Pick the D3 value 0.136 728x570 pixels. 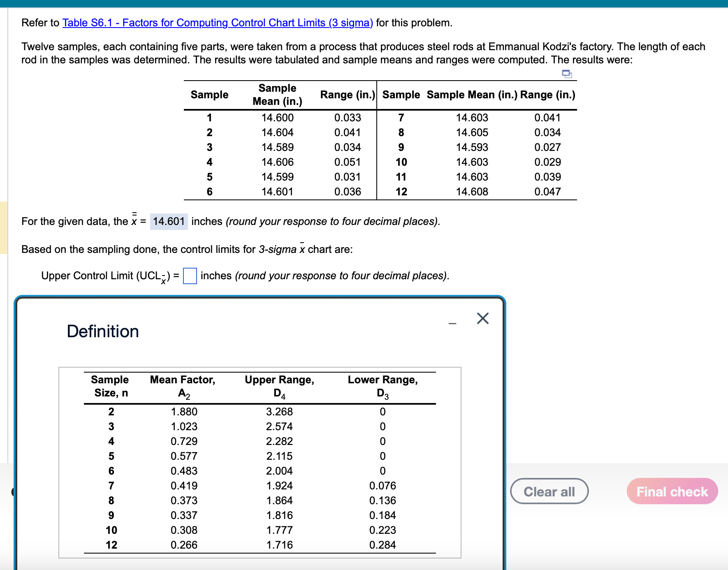point(383,500)
